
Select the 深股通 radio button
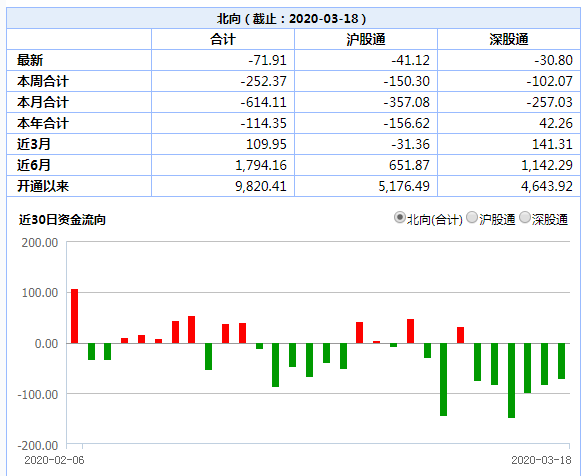click(525, 218)
